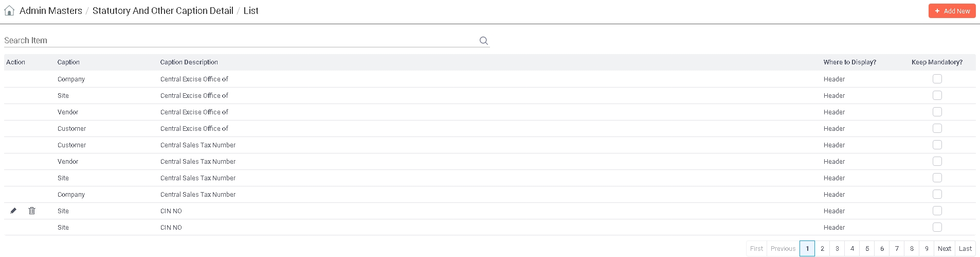The width and height of the screenshot is (980, 257).
Task: Select page 5 in the pager
Action: pyautogui.click(x=867, y=248)
